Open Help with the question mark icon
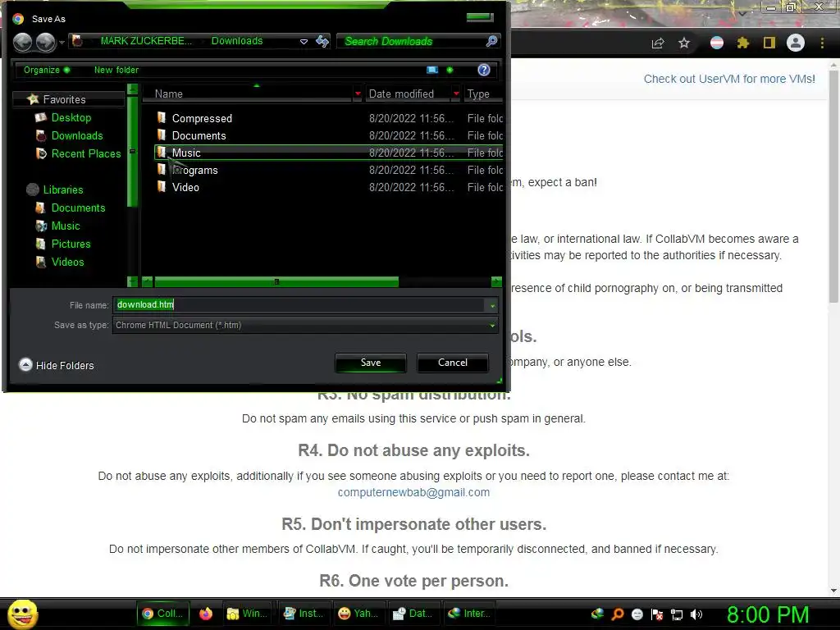The width and height of the screenshot is (840, 630). (x=484, y=70)
